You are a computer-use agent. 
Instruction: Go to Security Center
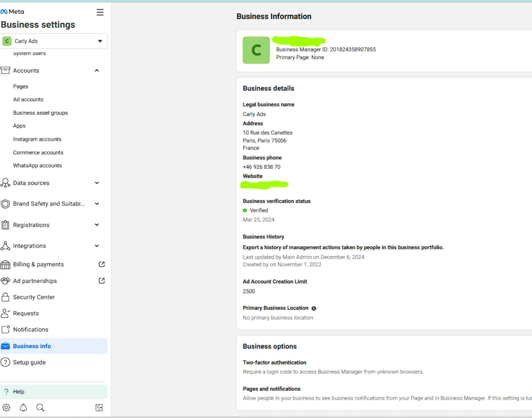tap(34, 297)
